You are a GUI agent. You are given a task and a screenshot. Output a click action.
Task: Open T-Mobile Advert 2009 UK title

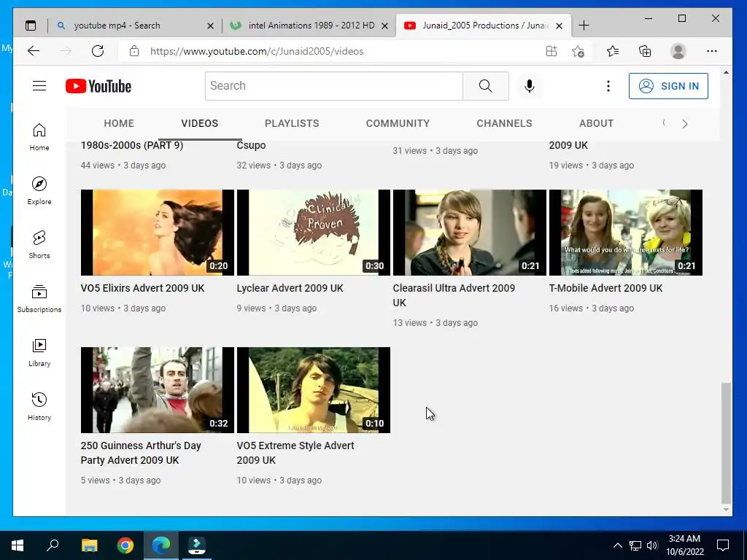[605, 288]
